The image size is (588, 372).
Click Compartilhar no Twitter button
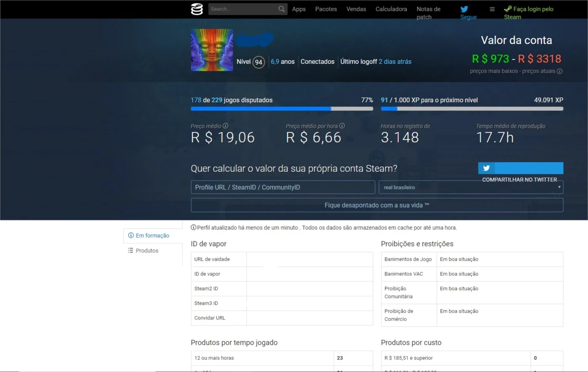(x=521, y=168)
